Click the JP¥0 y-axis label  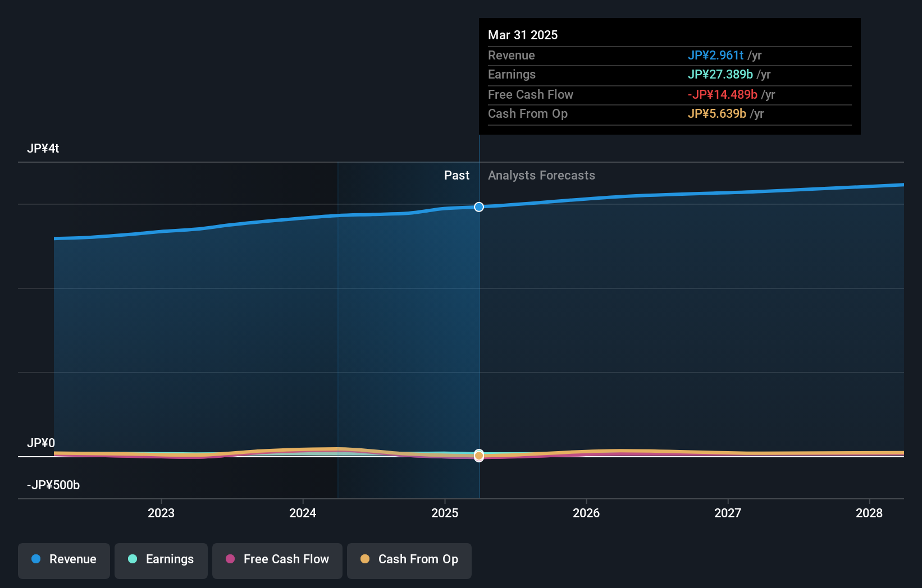point(41,443)
